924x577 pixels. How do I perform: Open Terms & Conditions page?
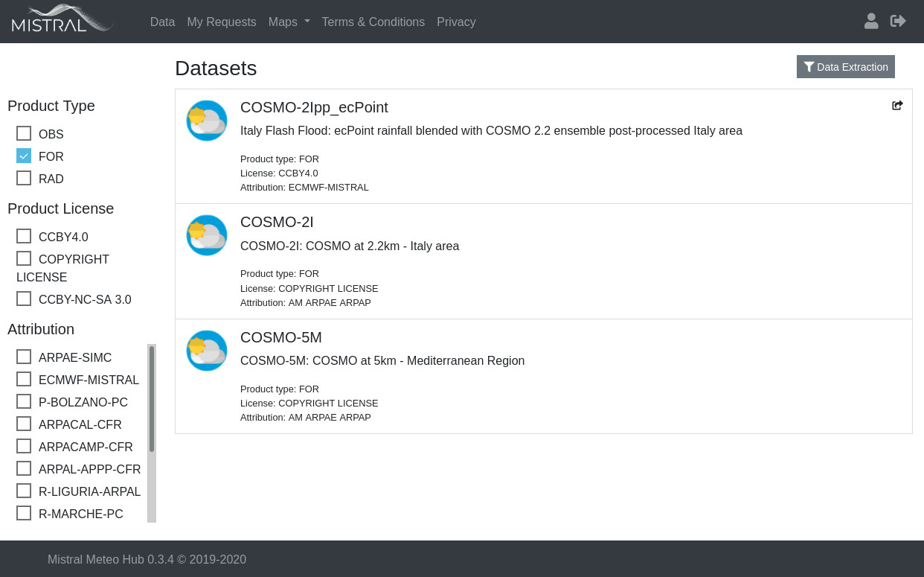pos(373,22)
